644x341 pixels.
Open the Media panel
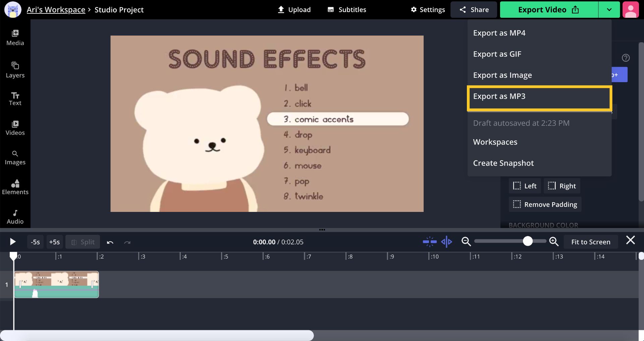pyautogui.click(x=15, y=37)
